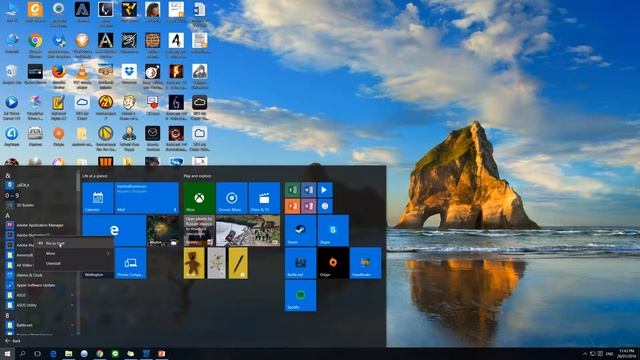Viewport: 640px width, 360px height.
Task: Jump to letter A section header
Action: [x=7, y=215]
